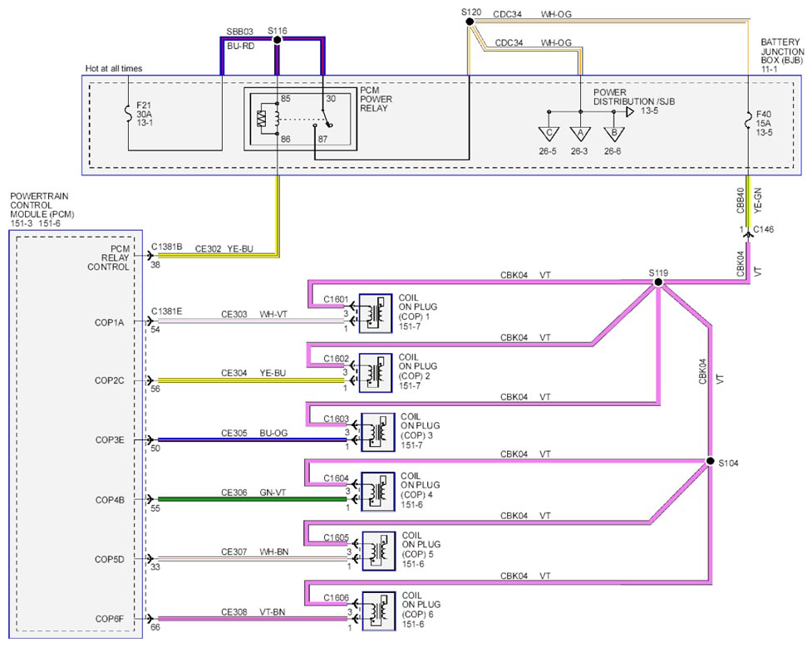Click the Coil On Plug 1 coil symbol
812x647 pixels.
(376, 313)
